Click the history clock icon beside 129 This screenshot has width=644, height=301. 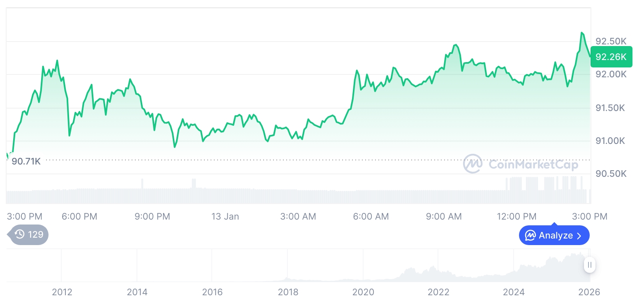[19, 234]
